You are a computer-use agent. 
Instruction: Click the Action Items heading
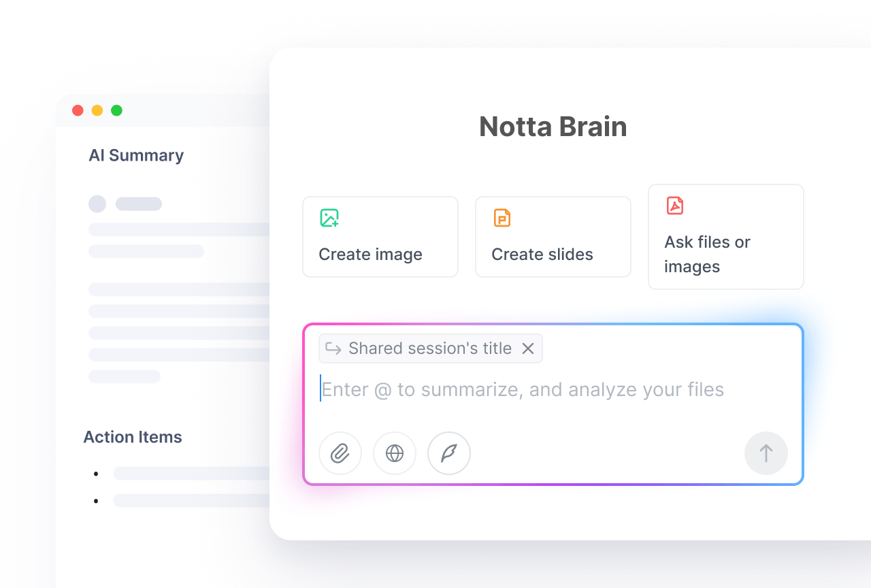(133, 437)
